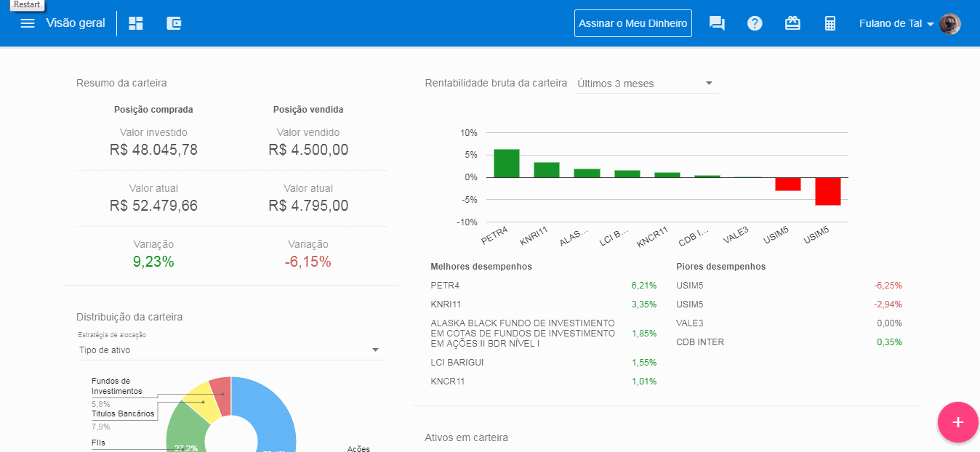
Task: Open the Últimos 3 meses period dropdown
Action: click(646, 84)
